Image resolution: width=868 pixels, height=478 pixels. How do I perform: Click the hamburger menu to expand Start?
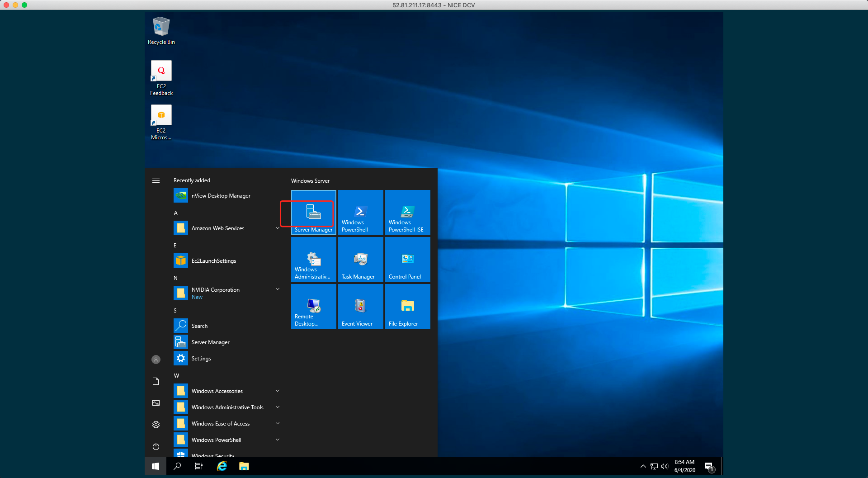(x=156, y=180)
